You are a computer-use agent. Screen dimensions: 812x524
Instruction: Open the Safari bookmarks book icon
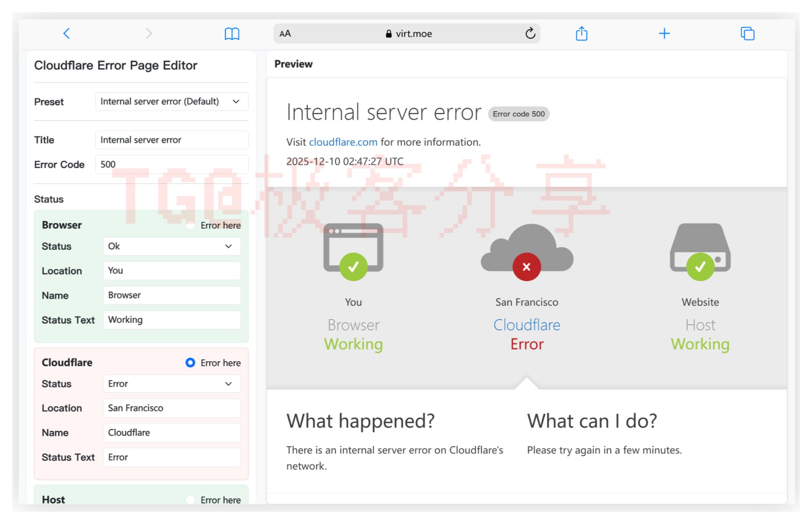click(231, 34)
